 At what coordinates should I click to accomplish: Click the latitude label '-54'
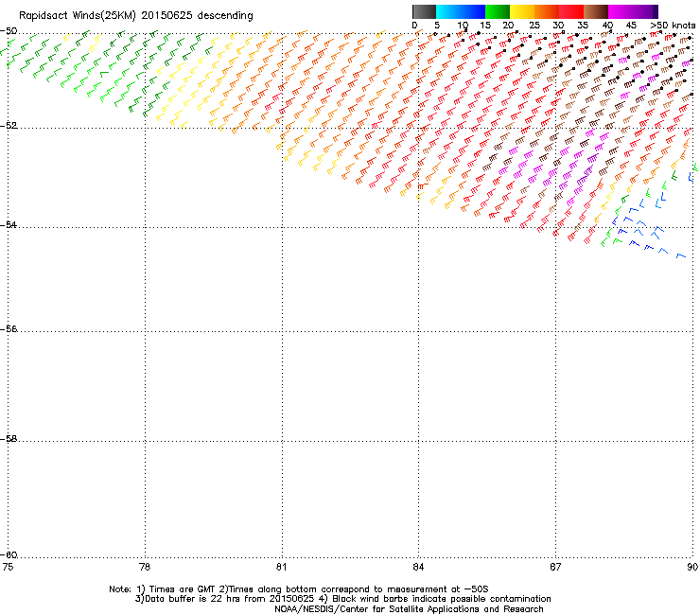[x=9, y=224]
